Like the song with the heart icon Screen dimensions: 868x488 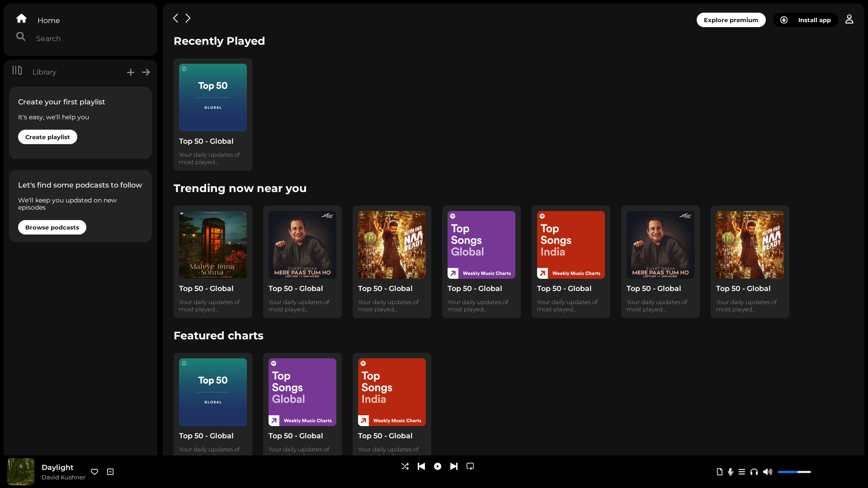[x=94, y=472]
